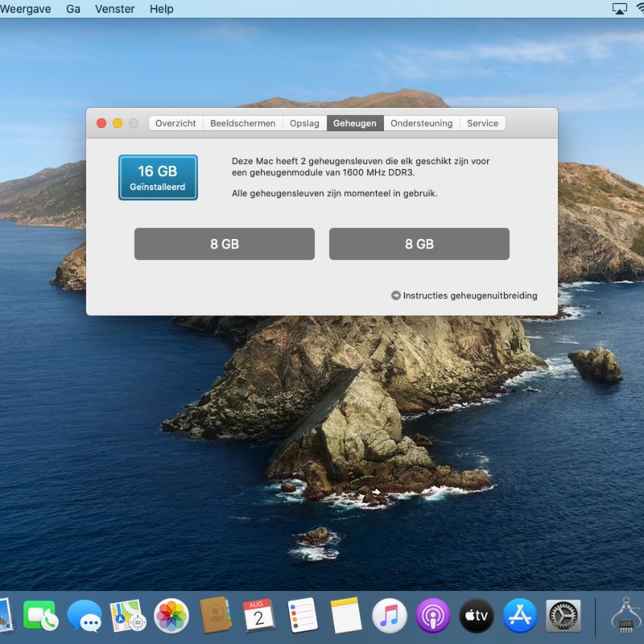Open Podcasts from the Dock

tap(433, 616)
